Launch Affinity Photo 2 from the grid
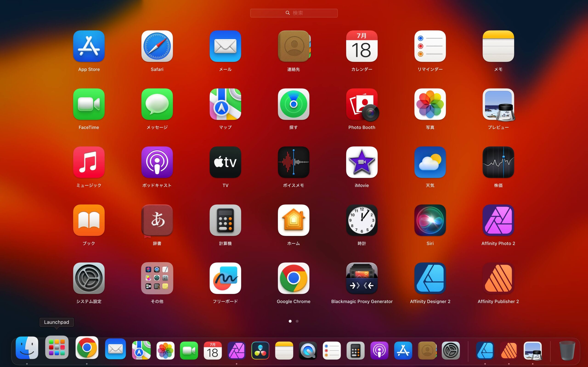The width and height of the screenshot is (588, 367). click(498, 220)
